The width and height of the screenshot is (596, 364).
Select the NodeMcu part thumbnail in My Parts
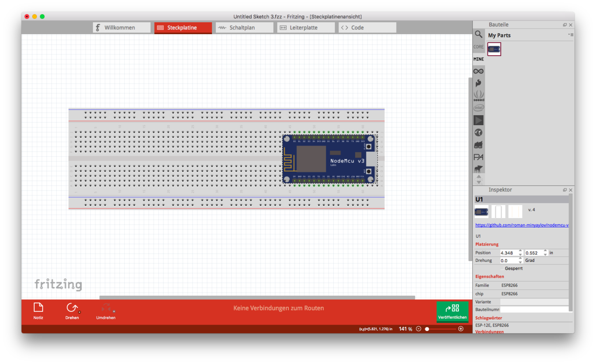[494, 48]
